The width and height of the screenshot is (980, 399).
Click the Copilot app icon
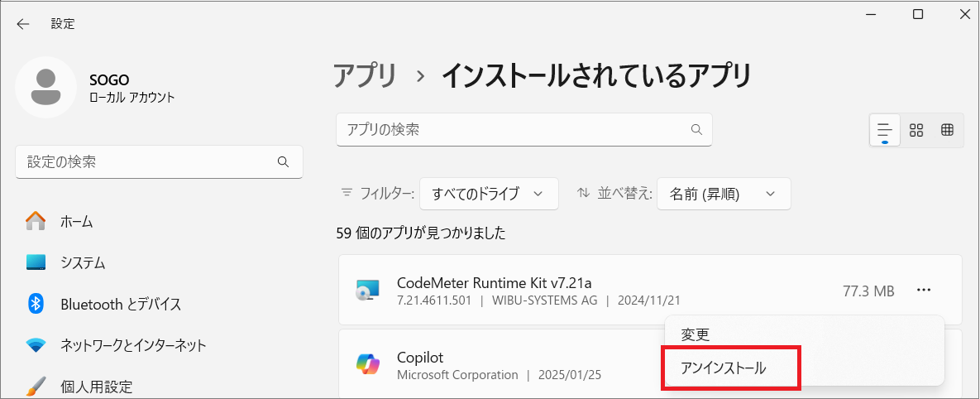367,364
